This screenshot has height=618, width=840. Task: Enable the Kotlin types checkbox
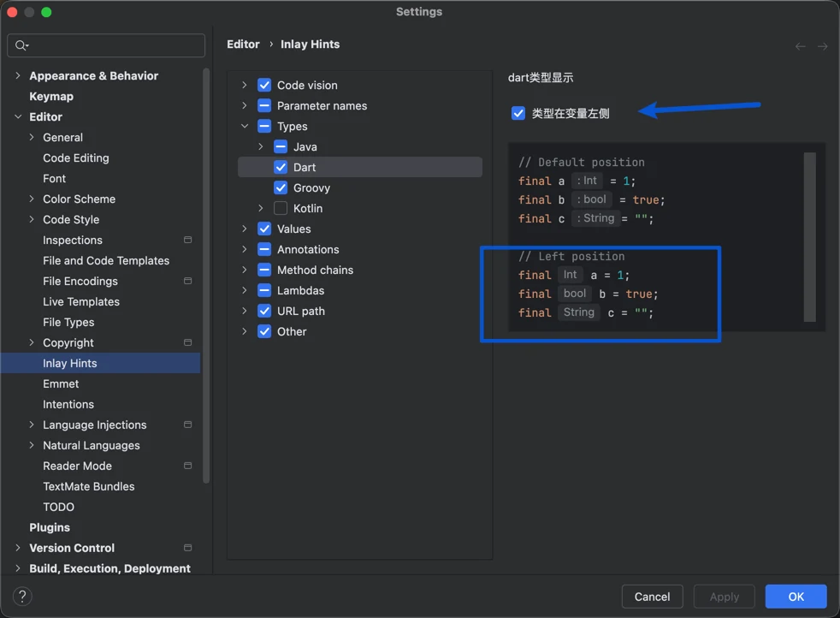[281, 209]
